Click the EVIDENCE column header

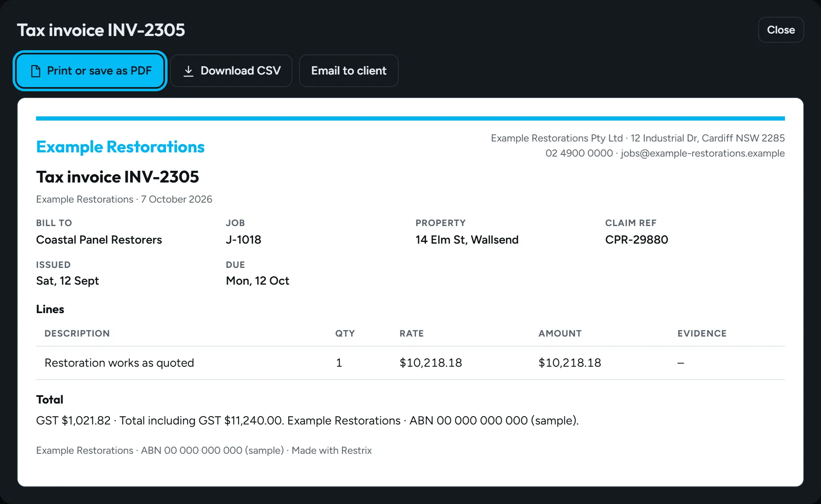pyautogui.click(x=702, y=334)
